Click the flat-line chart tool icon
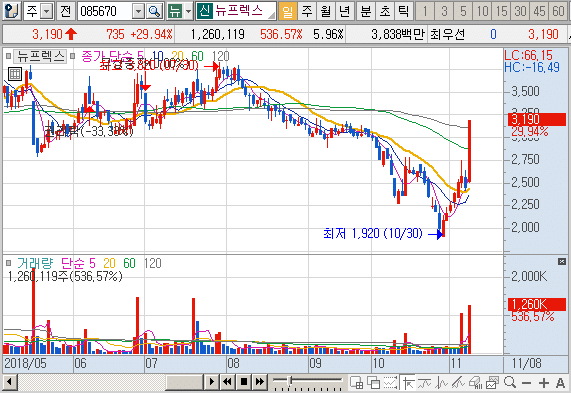The width and height of the screenshot is (571, 393). coord(425,382)
